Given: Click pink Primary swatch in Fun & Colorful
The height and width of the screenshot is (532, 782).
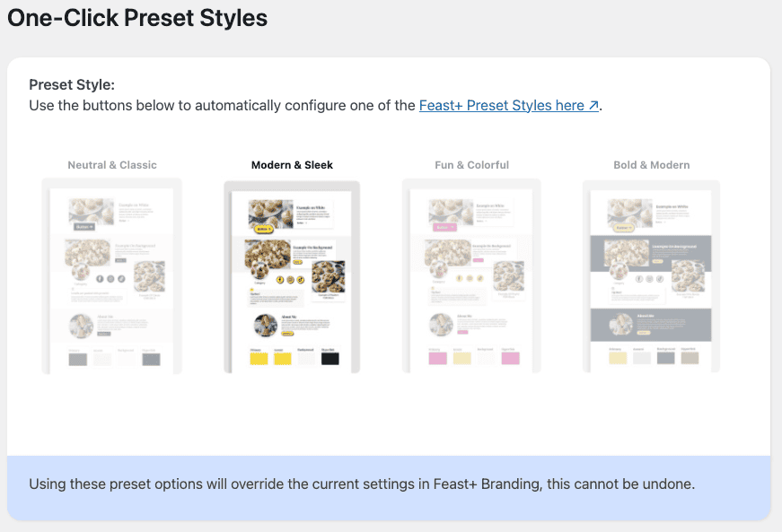Looking at the screenshot, I should [x=438, y=359].
